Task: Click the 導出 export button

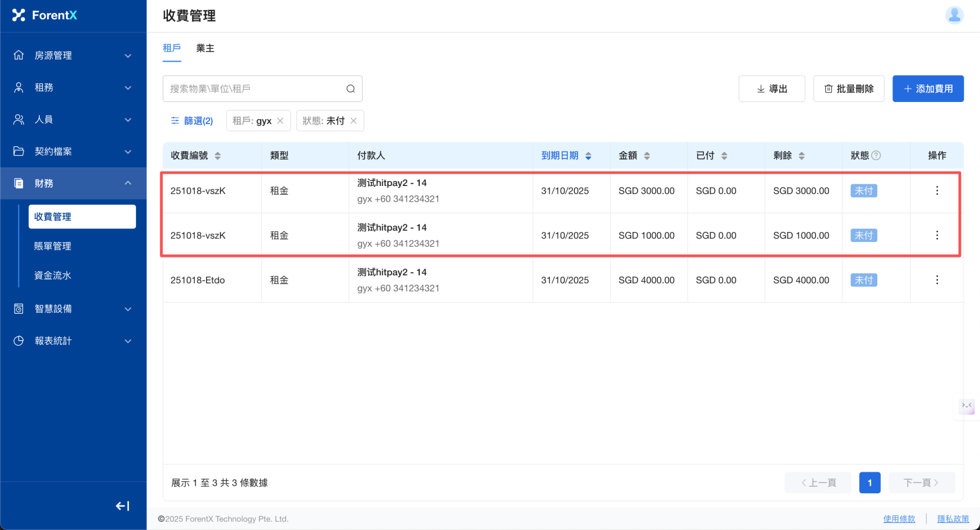Action: [x=772, y=89]
